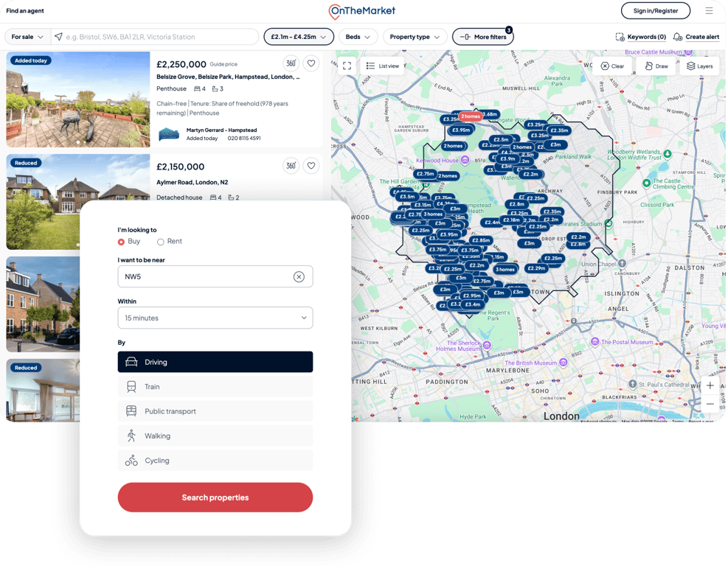The height and width of the screenshot is (566, 728).
Task: Click the OnTheMarket heart logo
Action: tap(333, 12)
